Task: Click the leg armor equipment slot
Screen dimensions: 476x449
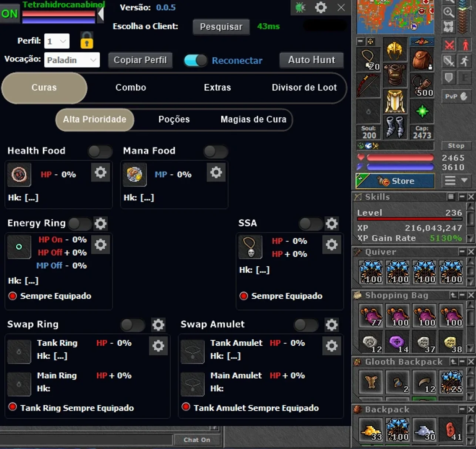Action: click(395, 101)
